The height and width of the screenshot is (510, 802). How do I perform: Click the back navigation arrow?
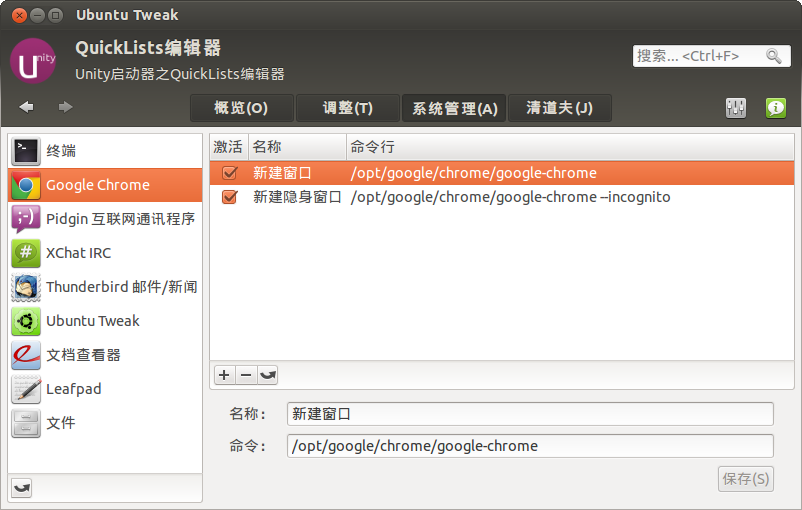click(x=26, y=107)
